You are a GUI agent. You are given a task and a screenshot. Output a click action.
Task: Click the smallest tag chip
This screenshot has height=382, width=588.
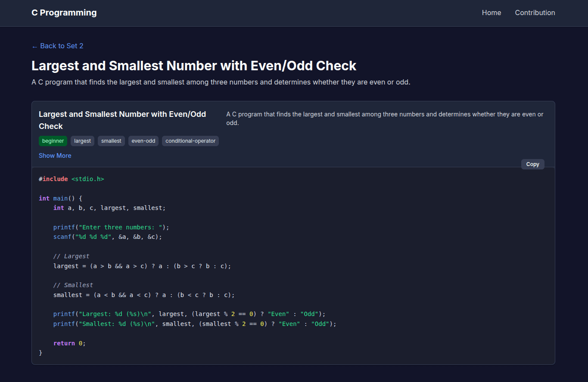(111, 141)
